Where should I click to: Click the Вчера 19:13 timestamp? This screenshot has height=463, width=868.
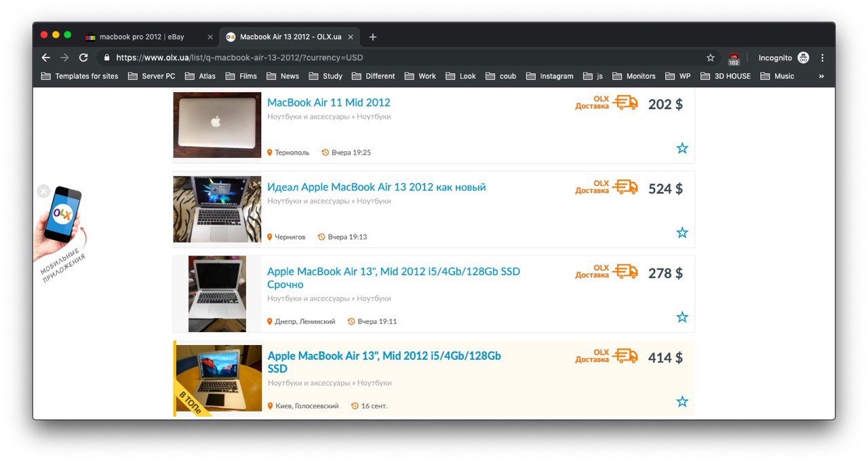coord(347,237)
